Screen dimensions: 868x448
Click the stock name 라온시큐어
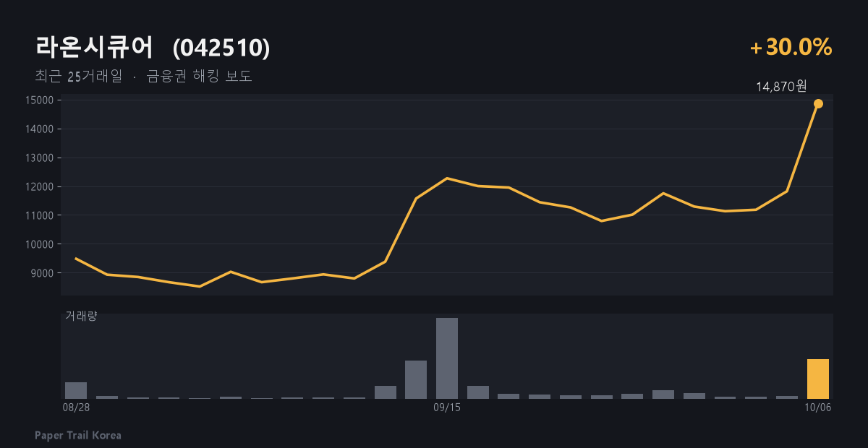94,48
